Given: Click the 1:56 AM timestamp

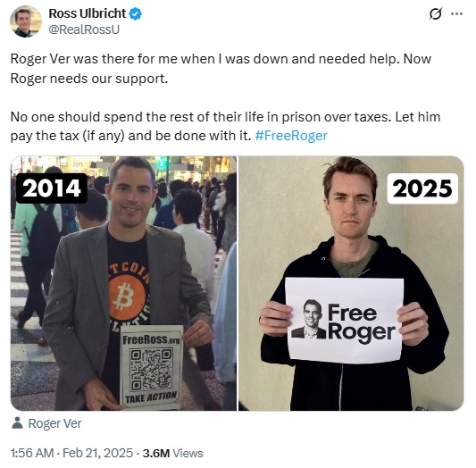Looking at the screenshot, I should [x=32, y=453].
